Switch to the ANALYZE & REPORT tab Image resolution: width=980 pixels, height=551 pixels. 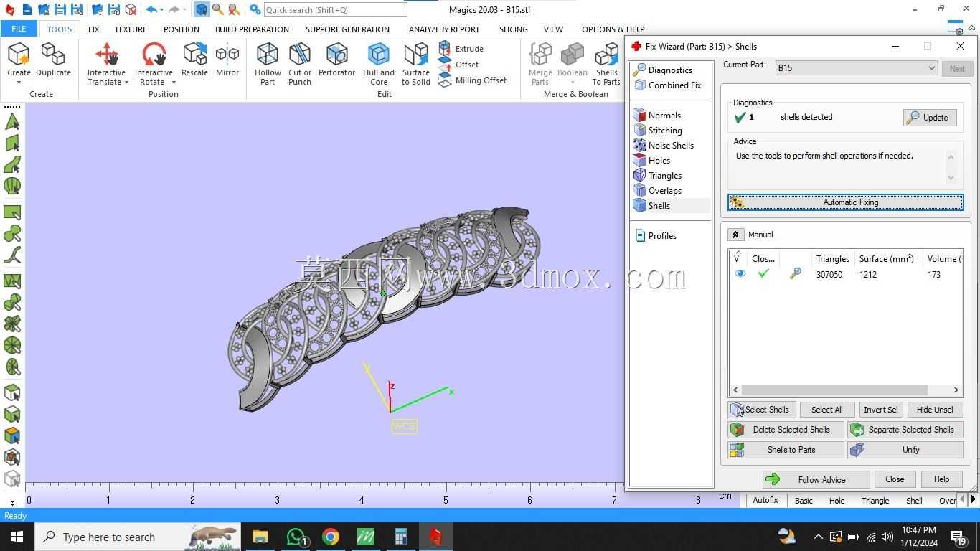(x=444, y=29)
